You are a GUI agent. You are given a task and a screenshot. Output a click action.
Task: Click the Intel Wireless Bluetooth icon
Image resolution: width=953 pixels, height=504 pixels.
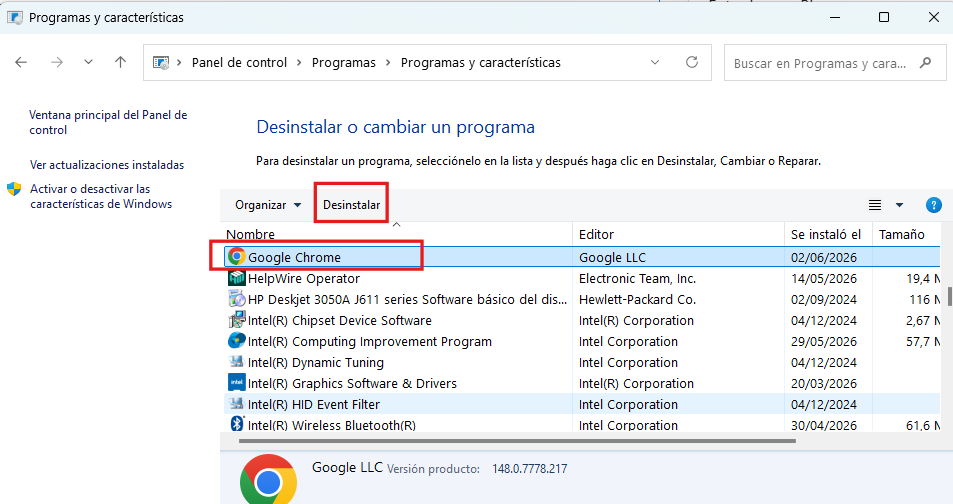[x=236, y=424]
